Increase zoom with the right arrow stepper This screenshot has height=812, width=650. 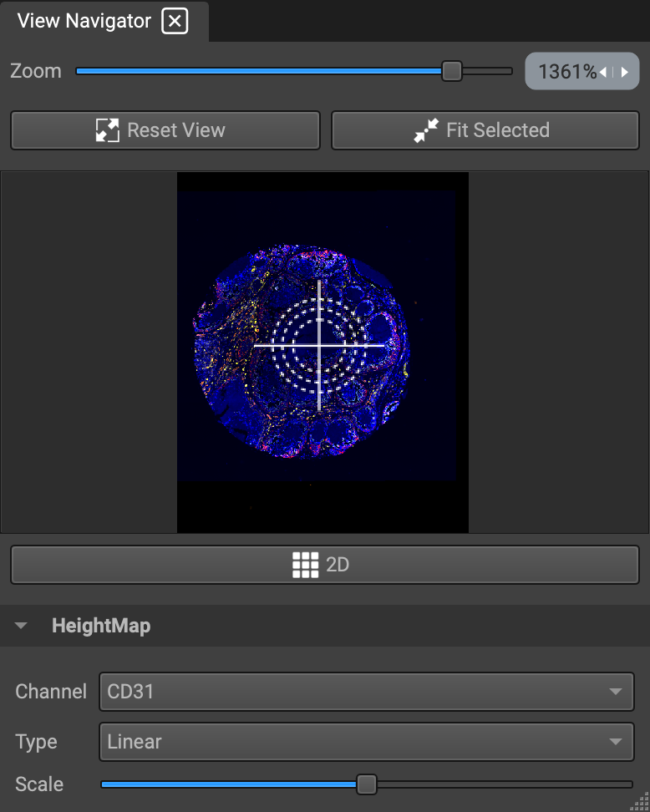click(x=625, y=72)
